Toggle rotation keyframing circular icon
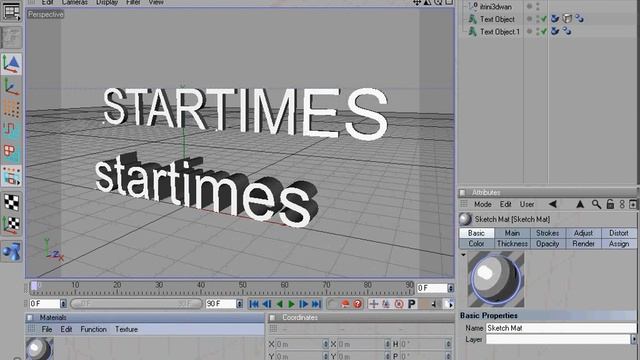This screenshot has width=640, height=360. tap(399, 304)
